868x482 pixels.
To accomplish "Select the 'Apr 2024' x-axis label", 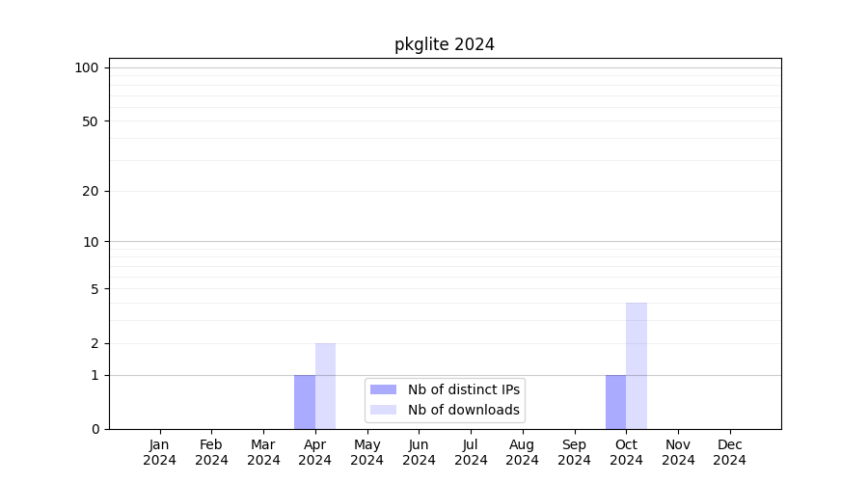I will pos(315,452).
